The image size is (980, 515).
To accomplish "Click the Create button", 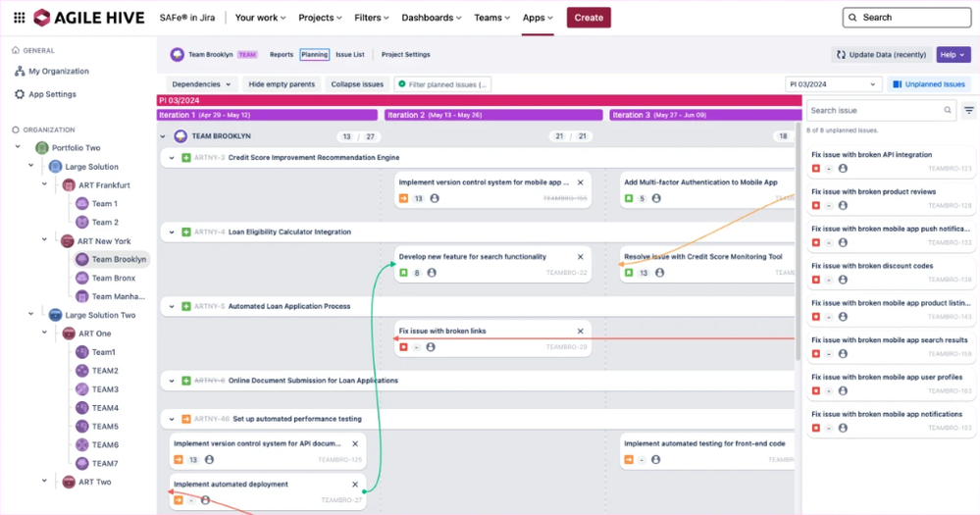I will tap(589, 18).
